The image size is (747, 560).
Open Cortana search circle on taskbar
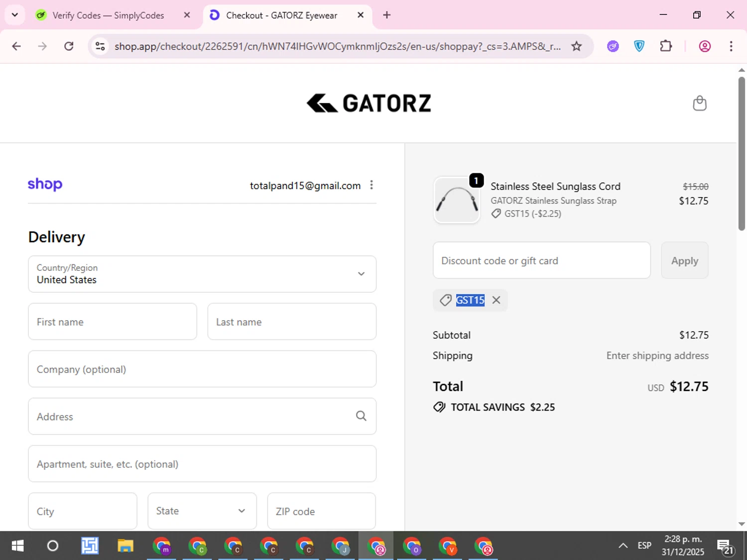click(x=52, y=546)
